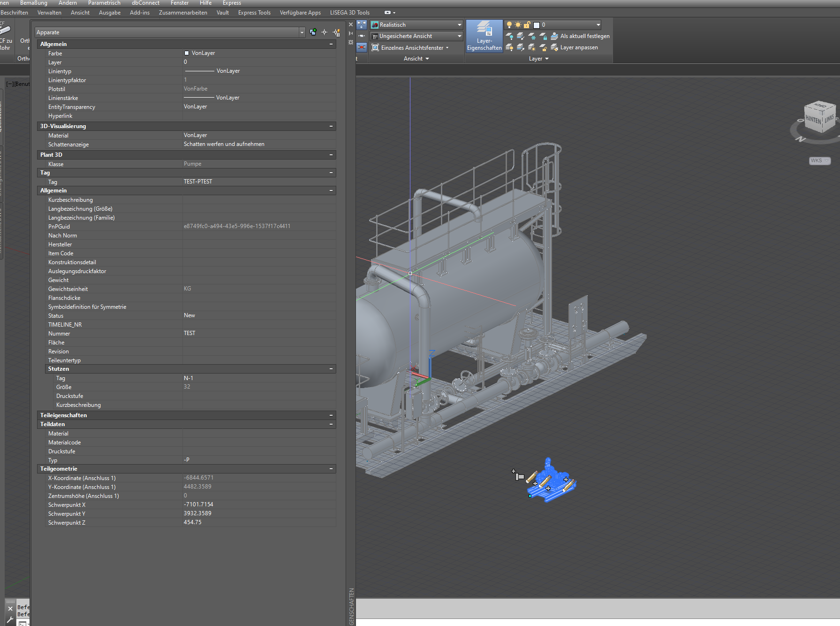Toggle the layer on/off lightbulb icon
This screenshot has width=840, height=626.
pyautogui.click(x=509, y=25)
